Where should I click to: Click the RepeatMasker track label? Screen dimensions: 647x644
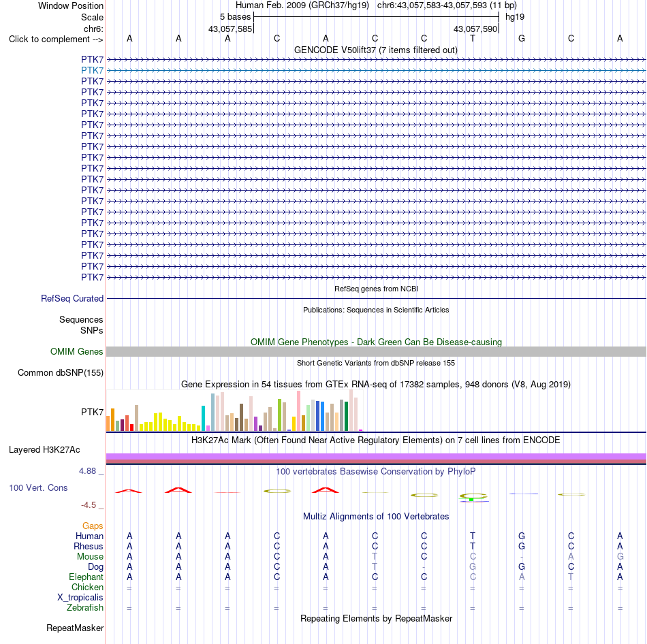[x=75, y=628]
